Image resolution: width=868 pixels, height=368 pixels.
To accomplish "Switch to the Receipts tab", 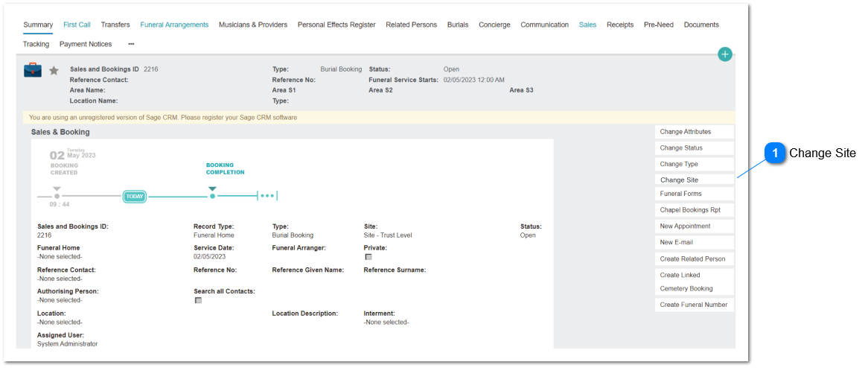I will tap(620, 25).
